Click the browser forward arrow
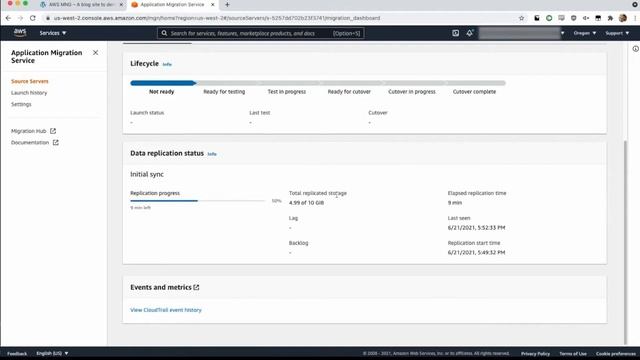The width and height of the screenshot is (640, 360). tap(20, 18)
